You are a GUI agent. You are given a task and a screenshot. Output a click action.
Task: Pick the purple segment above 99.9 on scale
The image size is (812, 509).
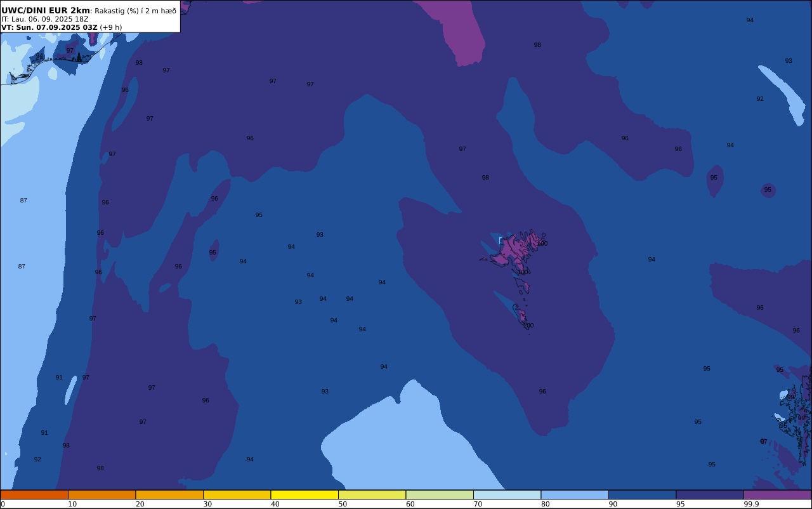[778, 494]
